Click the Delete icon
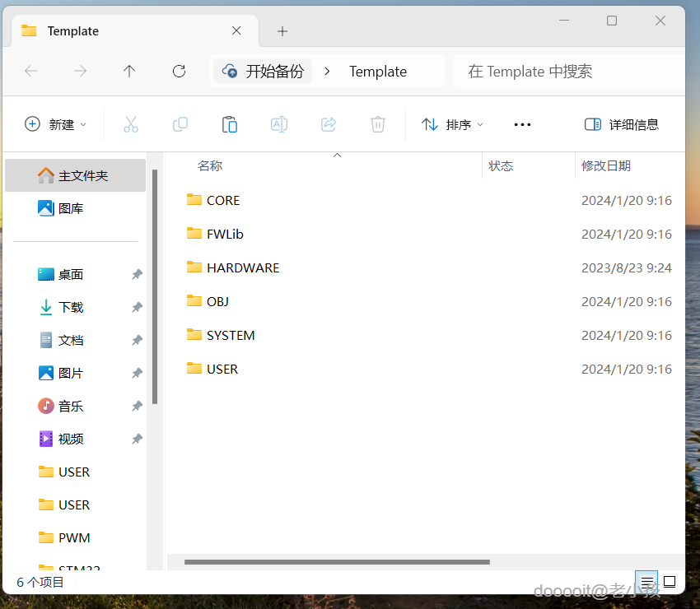The width and height of the screenshot is (700, 609). [x=377, y=123]
